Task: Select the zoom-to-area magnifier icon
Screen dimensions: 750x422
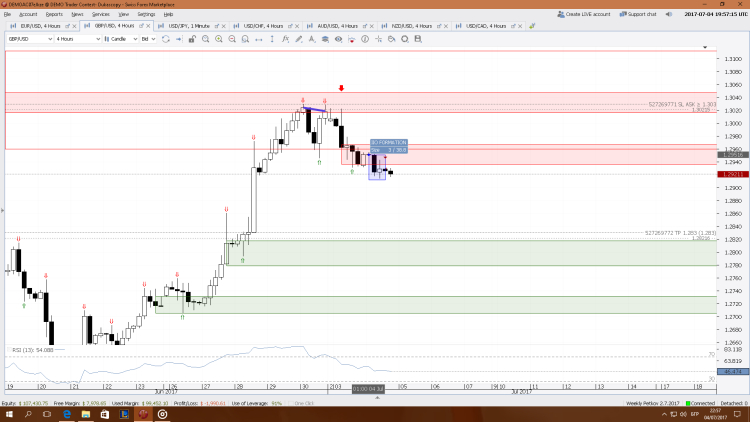Action: (x=205, y=39)
